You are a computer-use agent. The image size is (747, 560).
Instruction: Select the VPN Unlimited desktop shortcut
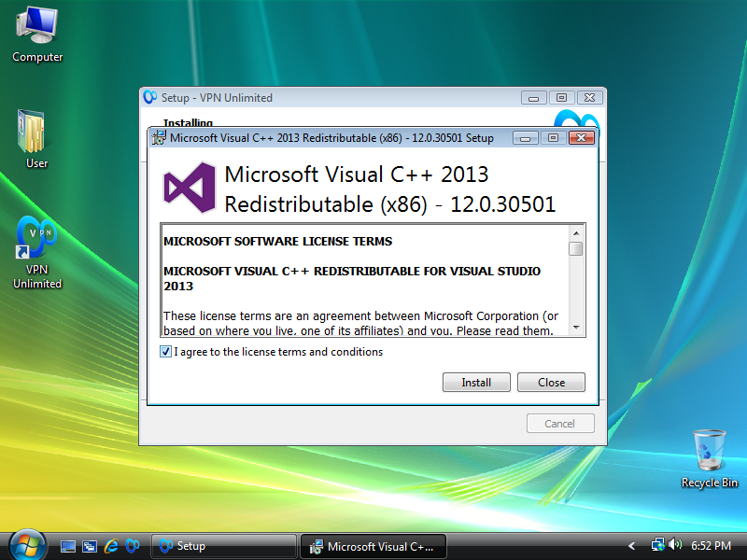(36, 252)
